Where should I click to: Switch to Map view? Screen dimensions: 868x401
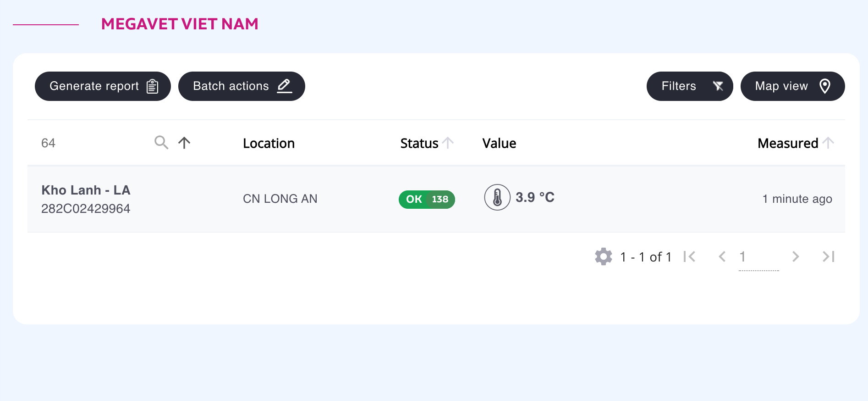(x=793, y=86)
